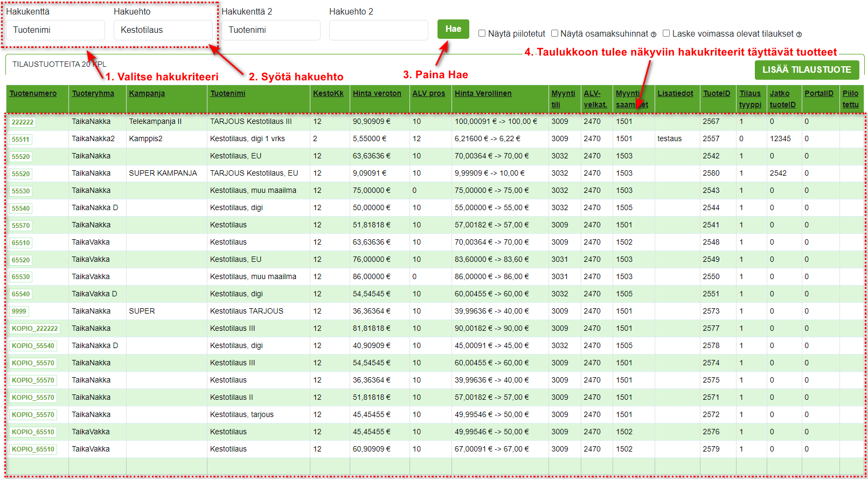Screen dimensions: 868x479
Task: Sort by Piilotettu column header
Action: 851,99
